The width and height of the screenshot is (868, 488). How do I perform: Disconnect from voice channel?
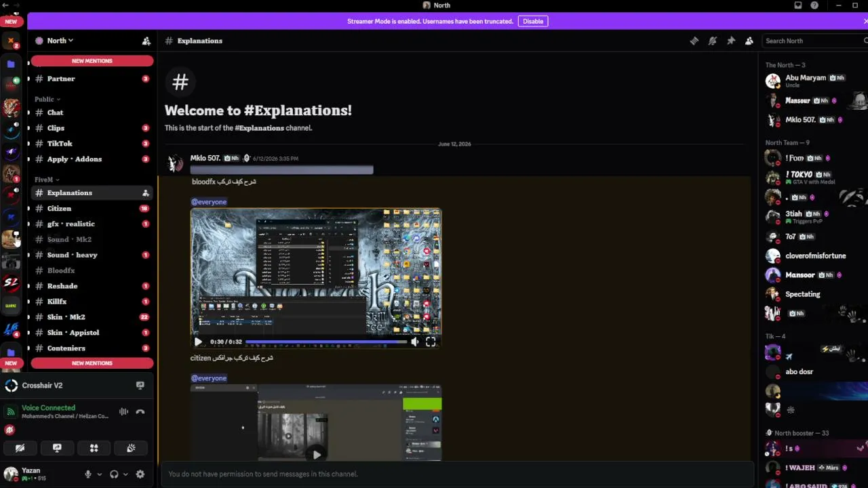(140, 411)
